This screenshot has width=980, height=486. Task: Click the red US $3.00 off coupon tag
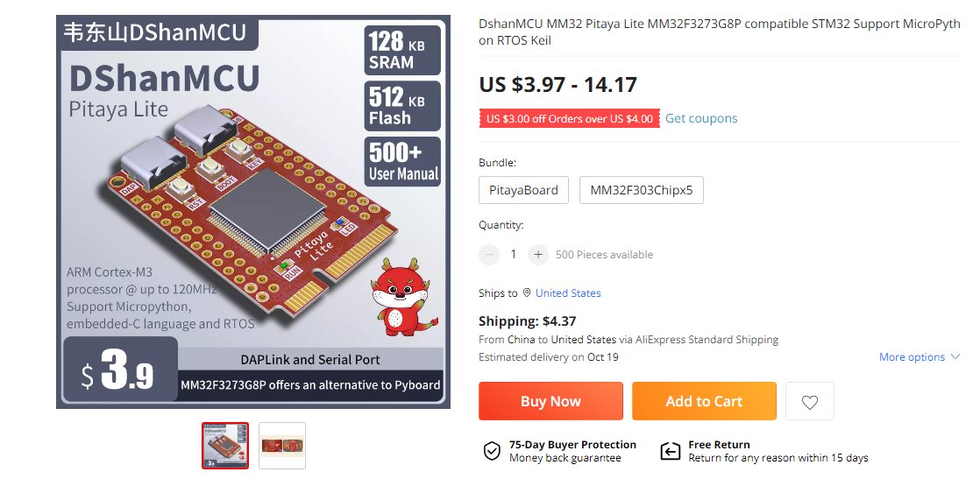[570, 119]
